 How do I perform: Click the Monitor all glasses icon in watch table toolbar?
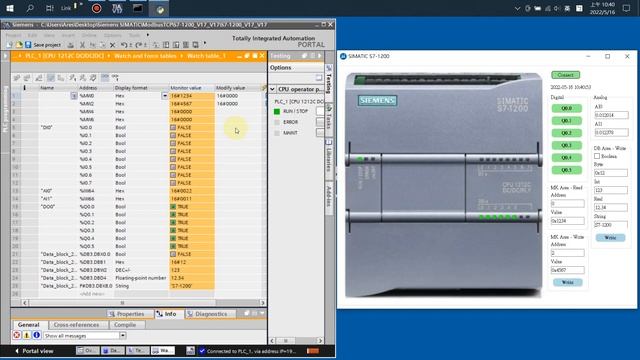point(105,77)
